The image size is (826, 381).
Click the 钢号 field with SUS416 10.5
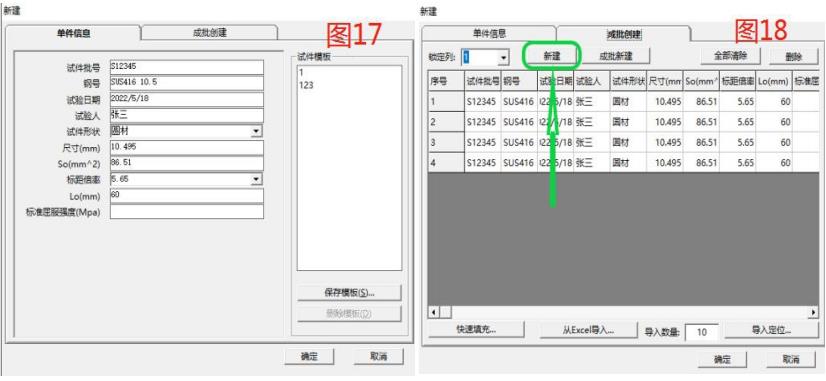[x=186, y=83]
